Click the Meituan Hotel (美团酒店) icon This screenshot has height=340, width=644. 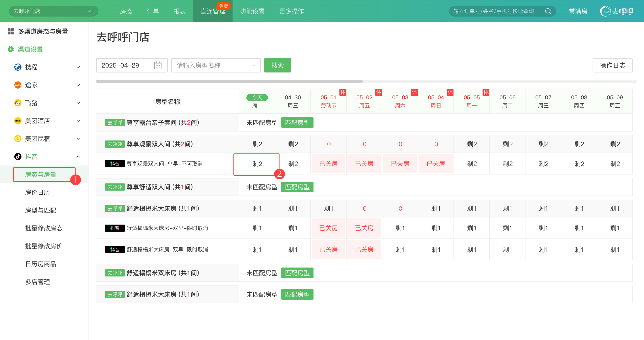click(18, 121)
